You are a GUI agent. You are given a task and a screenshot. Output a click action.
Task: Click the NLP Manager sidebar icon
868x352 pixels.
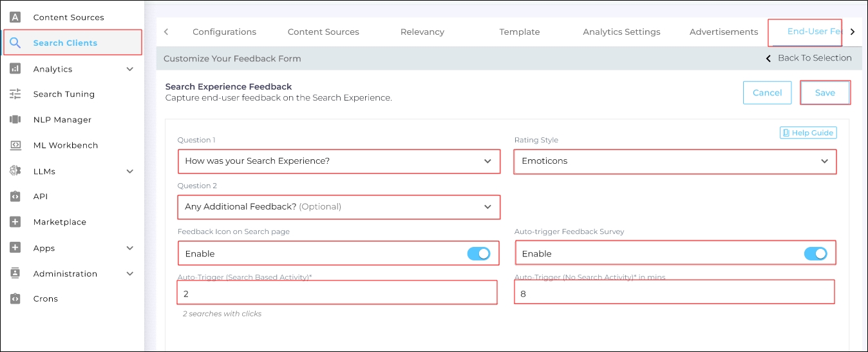(15, 120)
